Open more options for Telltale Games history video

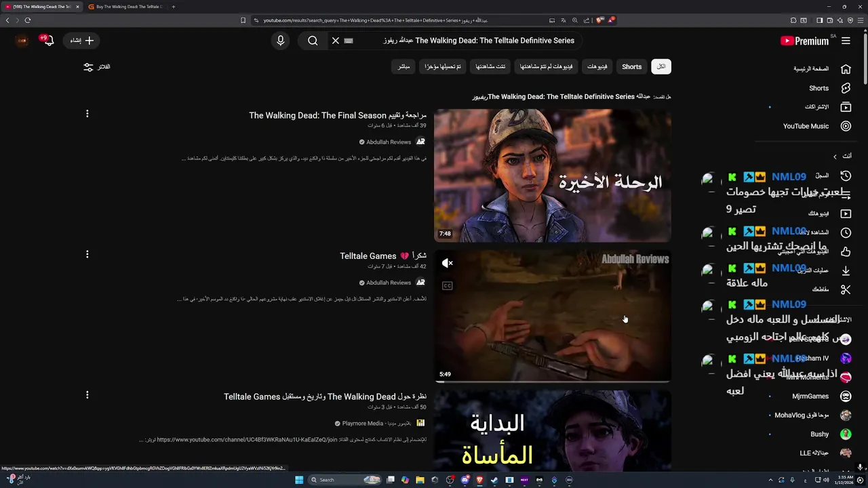pyautogui.click(x=87, y=394)
